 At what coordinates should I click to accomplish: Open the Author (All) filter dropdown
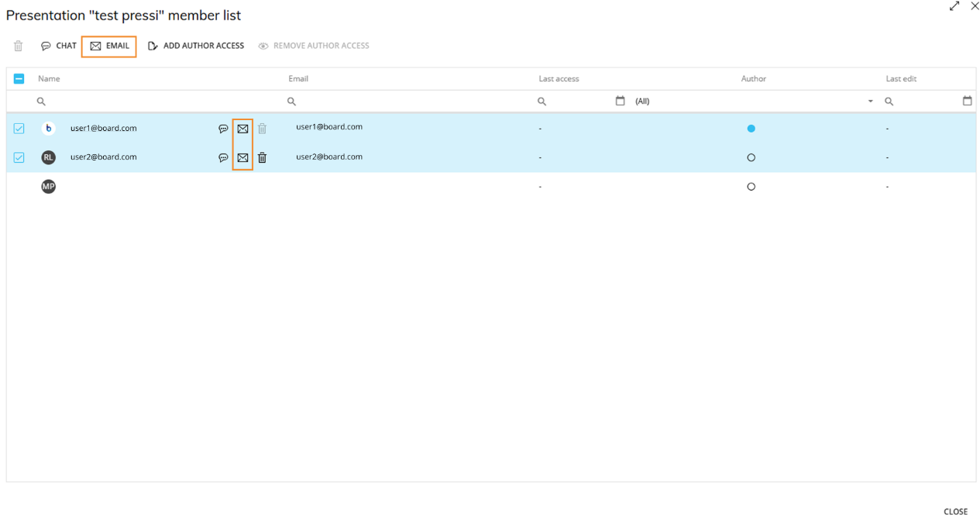[x=754, y=102]
